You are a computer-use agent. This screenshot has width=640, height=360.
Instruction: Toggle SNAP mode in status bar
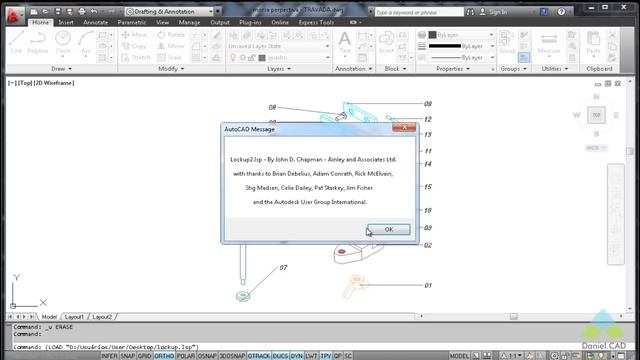127,356
